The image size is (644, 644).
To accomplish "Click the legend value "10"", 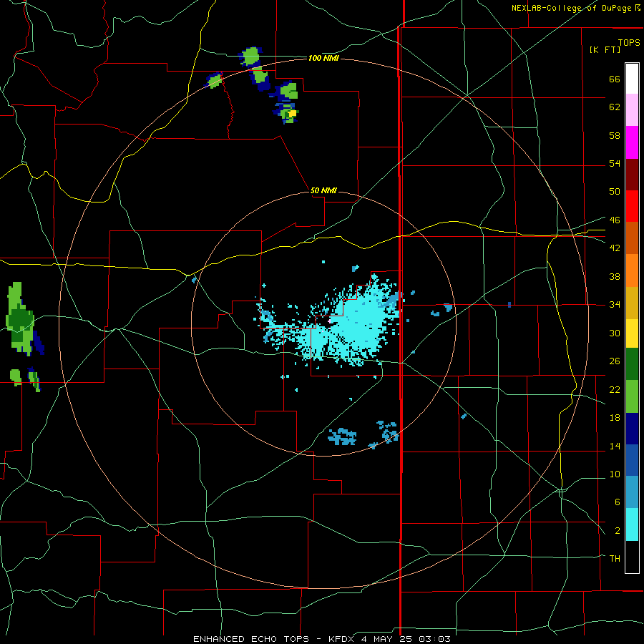I will 615,474.
